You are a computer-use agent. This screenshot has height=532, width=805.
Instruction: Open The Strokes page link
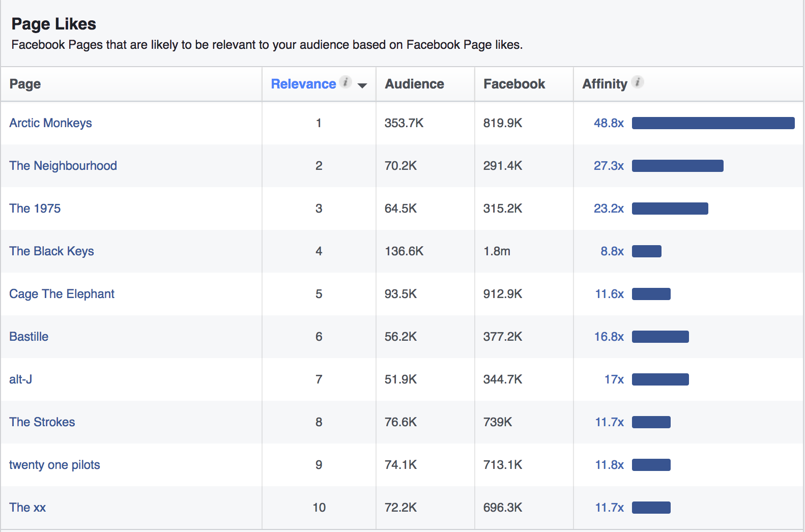[42, 422]
